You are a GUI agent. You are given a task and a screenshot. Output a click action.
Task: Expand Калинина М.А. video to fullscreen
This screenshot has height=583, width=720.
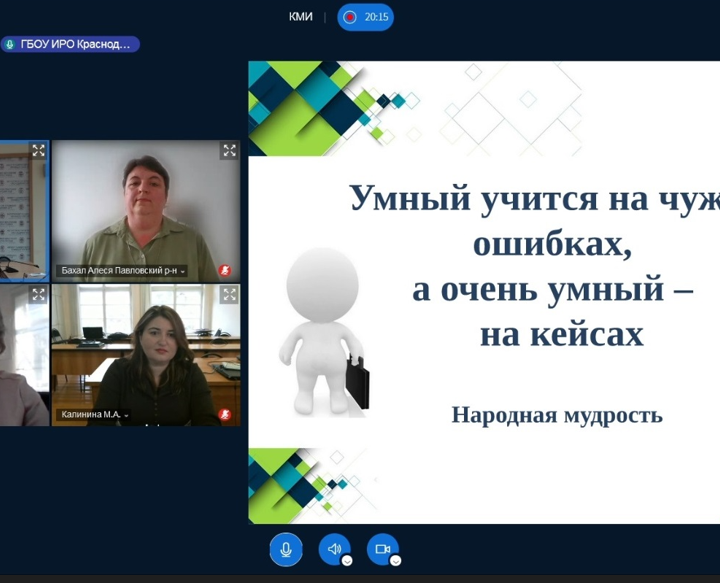tap(229, 295)
